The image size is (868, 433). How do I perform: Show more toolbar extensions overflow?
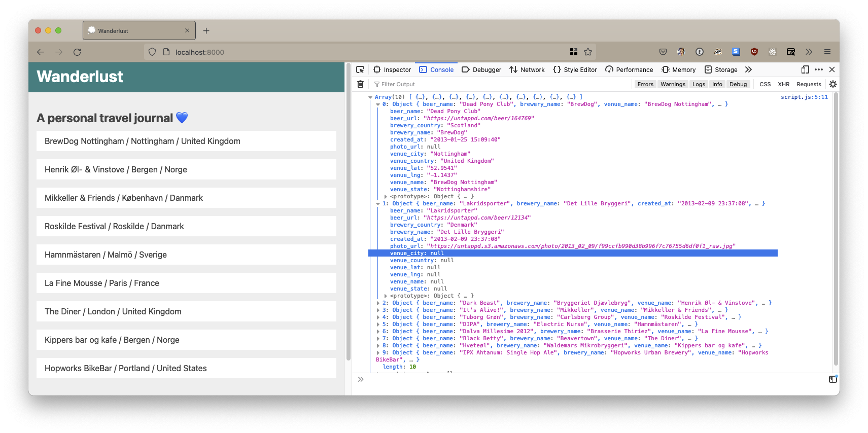tap(809, 52)
